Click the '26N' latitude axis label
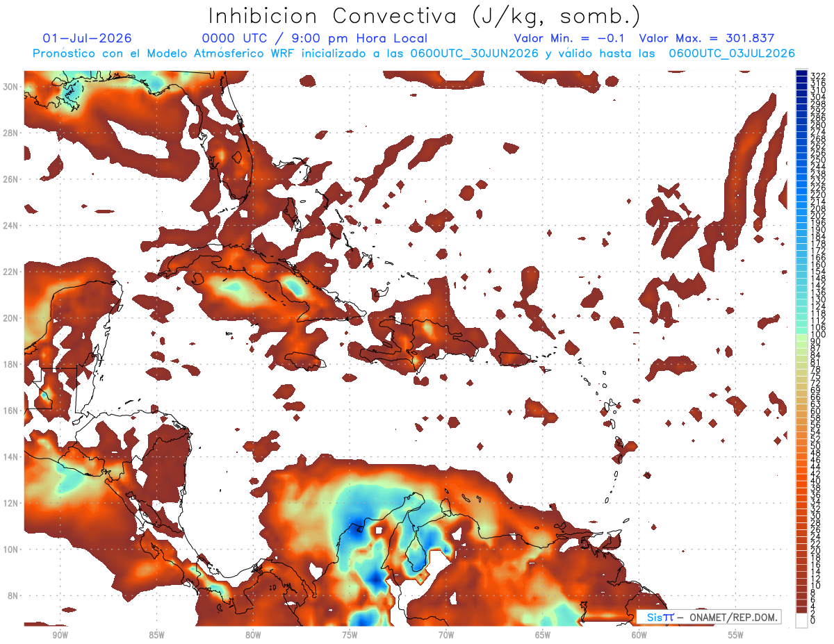Image resolution: width=834 pixels, height=644 pixels. coord(11,179)
